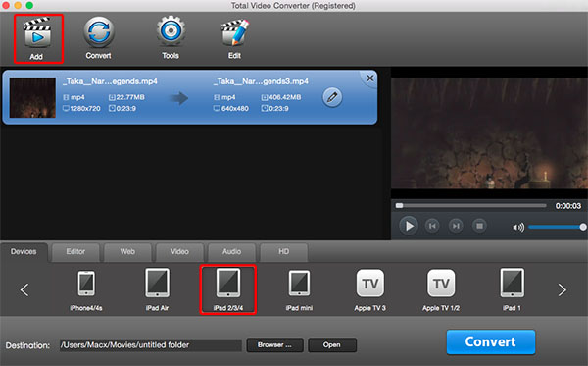Click the 640x480 output resolution text
This screenshot has height=366, width=588.
pyautogui.click(x=235, y=109)
